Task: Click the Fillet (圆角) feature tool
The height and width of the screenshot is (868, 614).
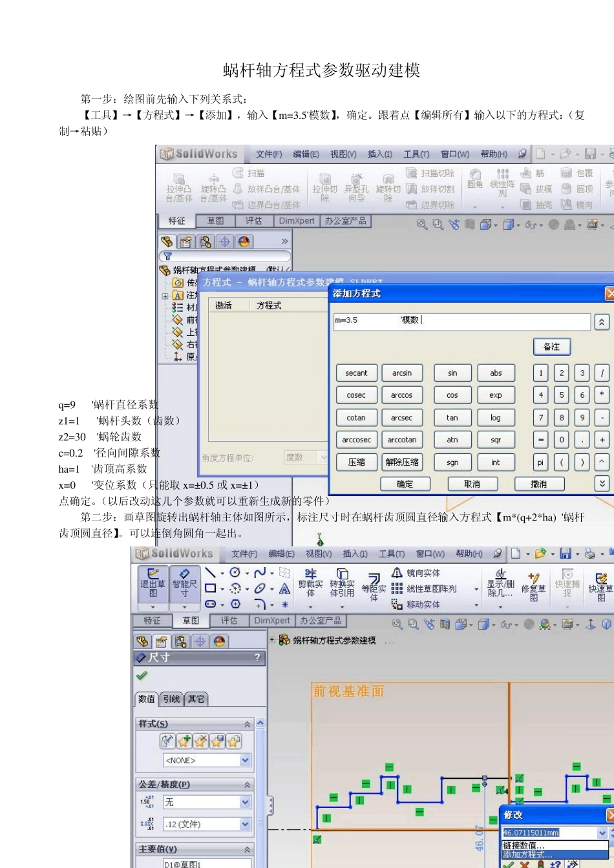Action: tap(475, 179)
